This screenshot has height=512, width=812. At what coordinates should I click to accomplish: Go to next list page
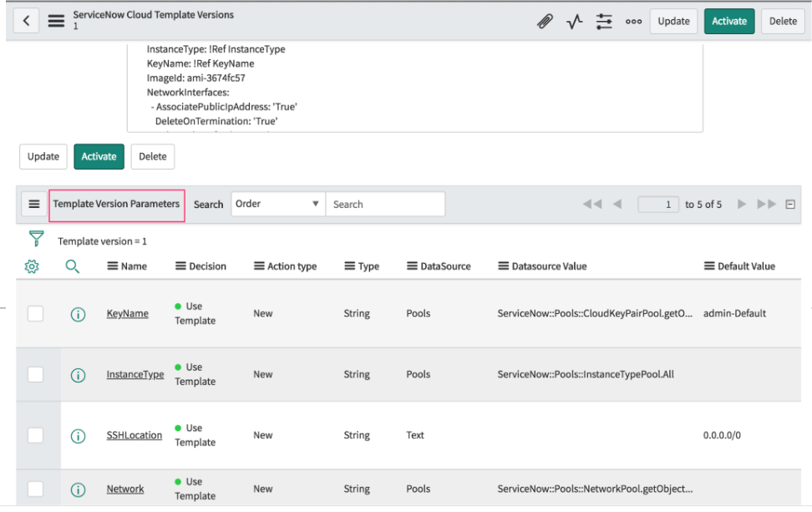(x=742, y=204)
